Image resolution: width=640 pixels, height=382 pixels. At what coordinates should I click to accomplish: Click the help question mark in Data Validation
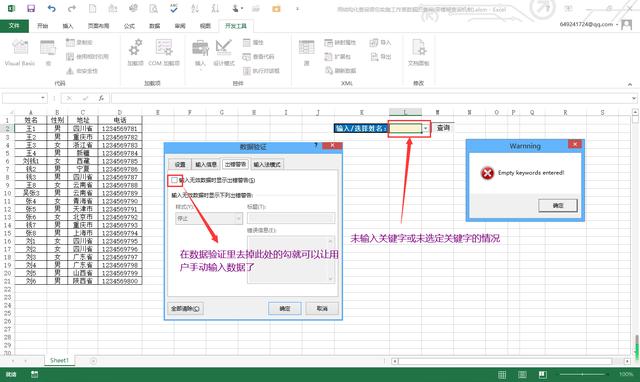point(316,145)
